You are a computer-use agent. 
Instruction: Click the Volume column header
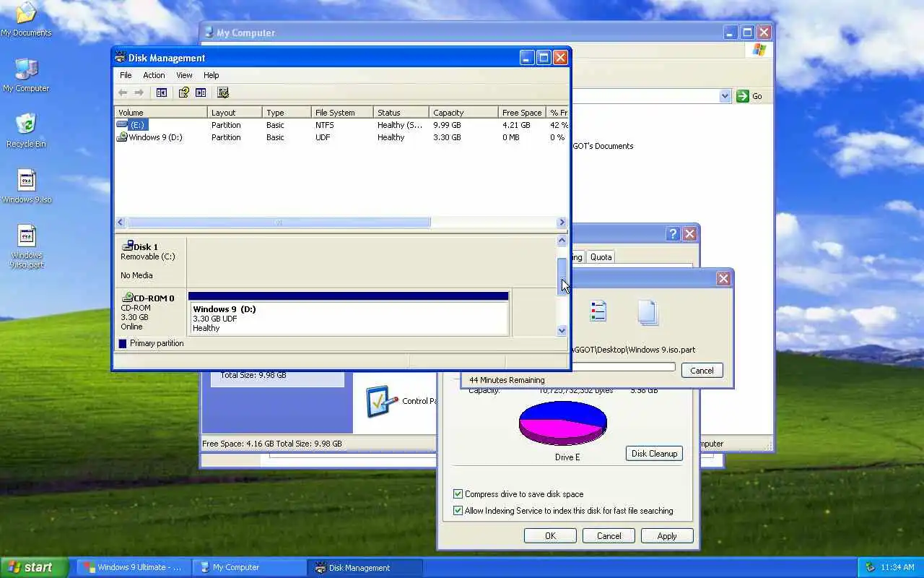[161, 113]
